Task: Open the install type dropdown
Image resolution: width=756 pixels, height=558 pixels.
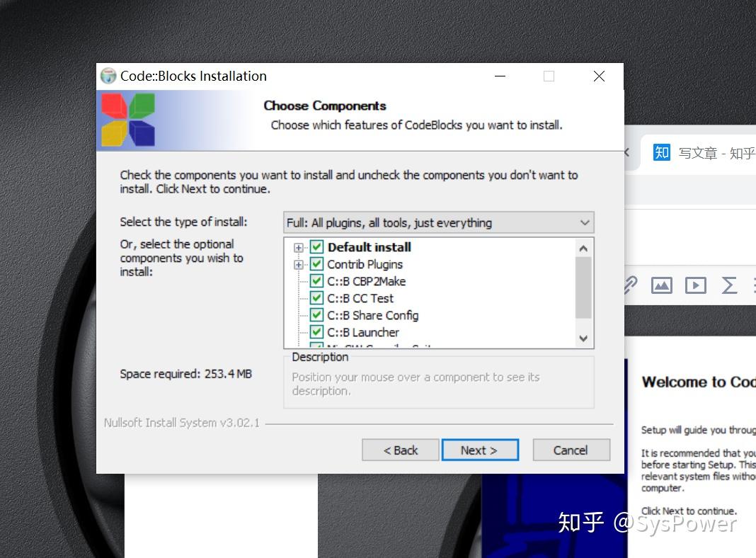Action: click(438, 223)
